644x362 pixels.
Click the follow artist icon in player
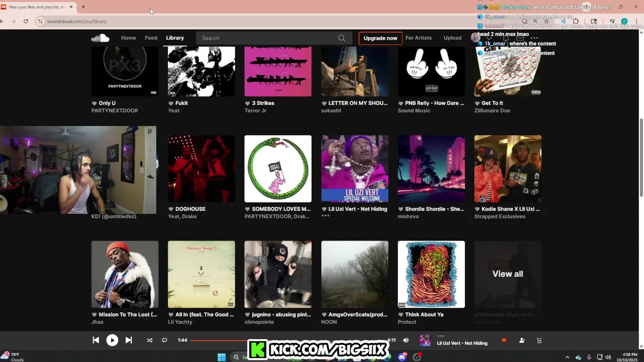522,340
